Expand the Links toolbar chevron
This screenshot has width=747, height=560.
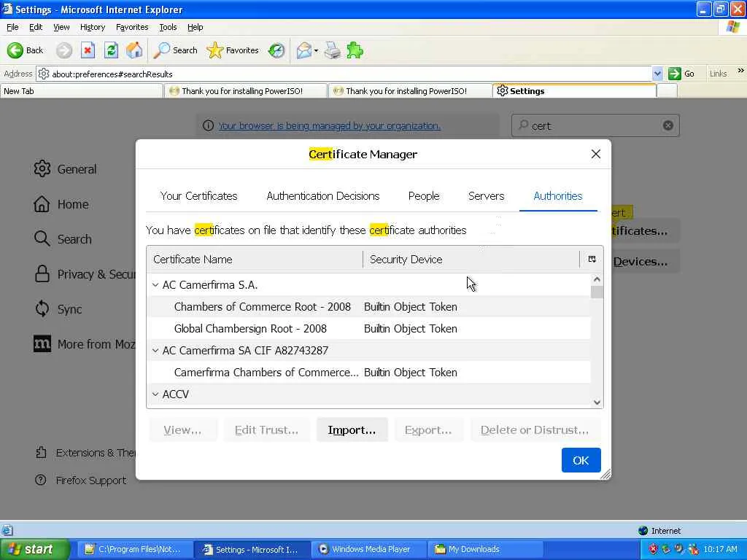click(x=740, y=71)
